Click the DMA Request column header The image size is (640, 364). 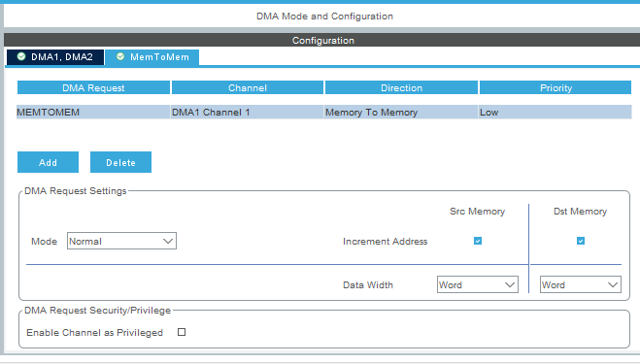pos(93,87)
